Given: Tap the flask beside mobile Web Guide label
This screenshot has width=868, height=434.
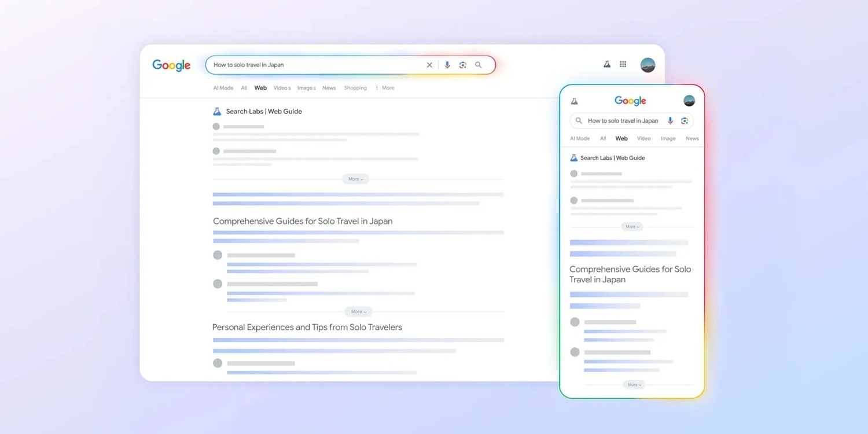Looking at the screenshot, I should (573, 157).
